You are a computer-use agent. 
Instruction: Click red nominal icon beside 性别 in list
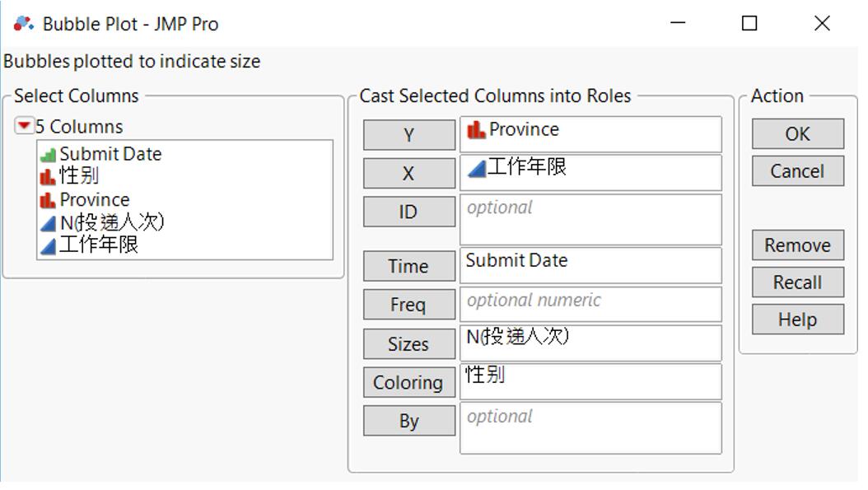tap(49, 176)
